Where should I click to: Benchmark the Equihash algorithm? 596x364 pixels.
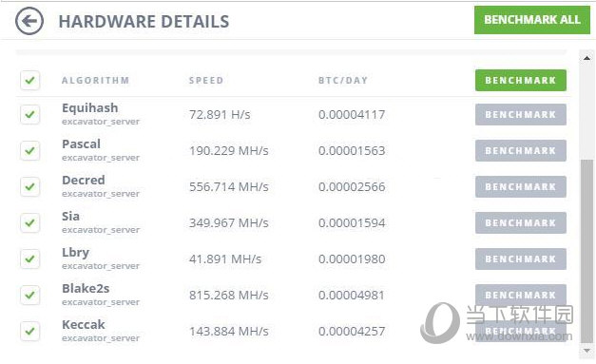pyautogui.click(x=521, y=114)
